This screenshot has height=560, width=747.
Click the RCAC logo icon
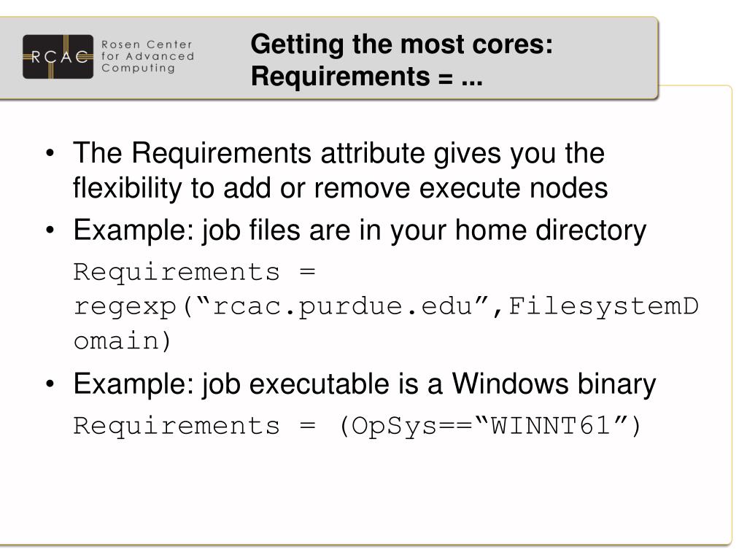click(58, 57)
